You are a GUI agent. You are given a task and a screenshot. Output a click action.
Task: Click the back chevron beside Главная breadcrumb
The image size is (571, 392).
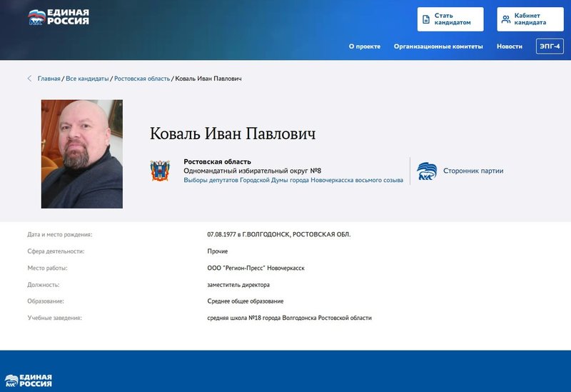pyautogui.click(x=29, y=79)
